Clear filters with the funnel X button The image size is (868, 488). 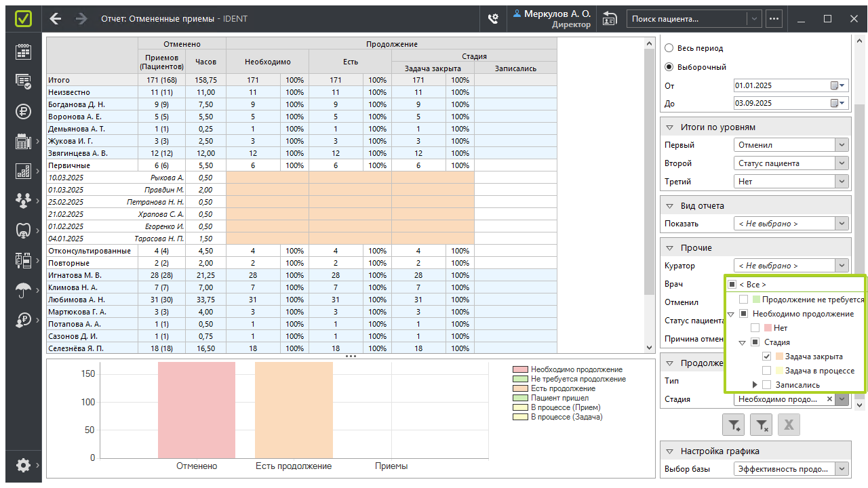point(762,425)
